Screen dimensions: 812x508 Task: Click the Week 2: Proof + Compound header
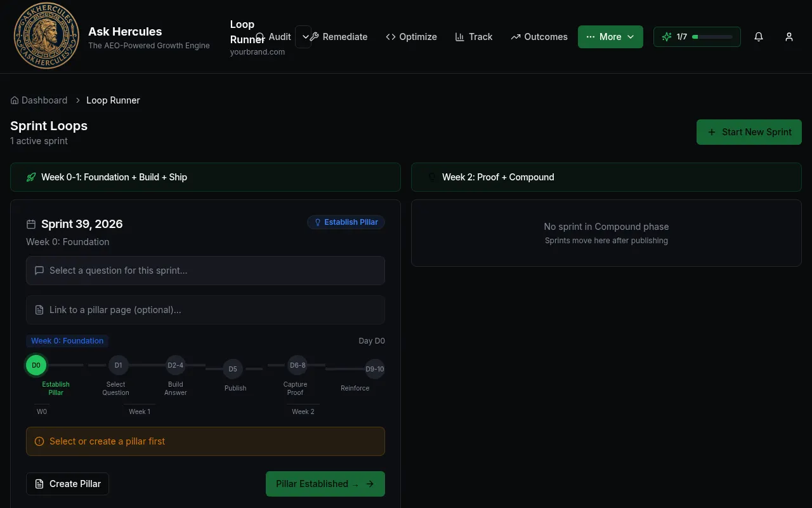[606, 177]
